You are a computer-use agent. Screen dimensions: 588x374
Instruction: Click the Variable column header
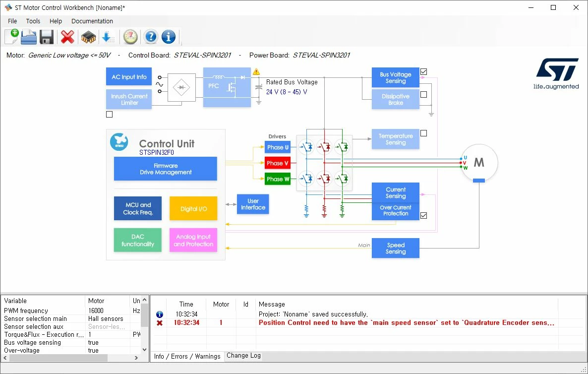coord(43,301)
